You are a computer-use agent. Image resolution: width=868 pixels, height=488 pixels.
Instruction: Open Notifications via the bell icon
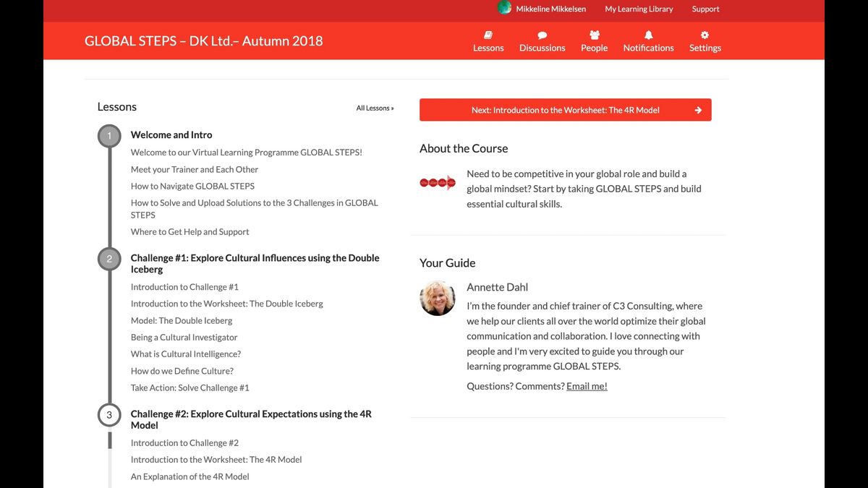tap(648, 35)
